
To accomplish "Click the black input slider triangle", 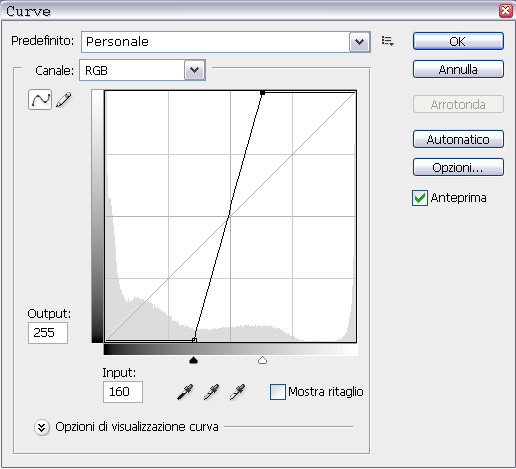I will point(193,360).
